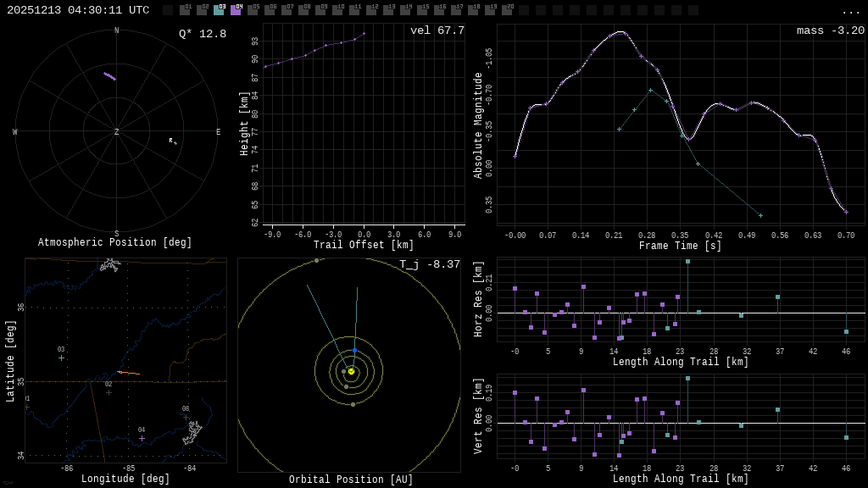Toggle the purple station 04 box
This screenshot has width=868, height=488.
[x=236, y=10]
